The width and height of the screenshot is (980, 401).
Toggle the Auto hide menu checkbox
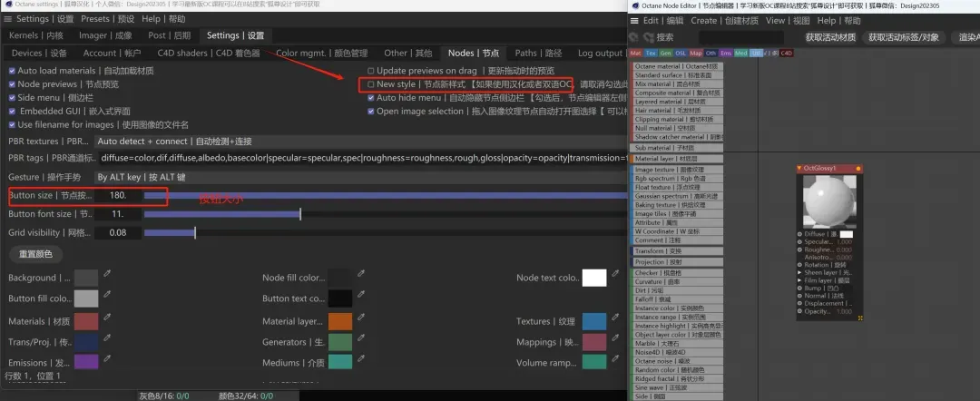click(x=371, y=97)
